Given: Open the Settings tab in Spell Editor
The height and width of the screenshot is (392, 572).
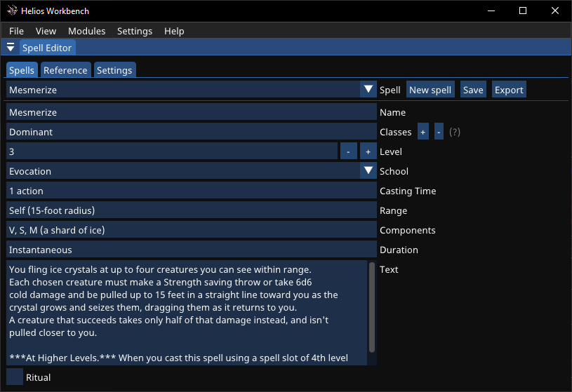Looking at the screenshot, I should [114, 70].
